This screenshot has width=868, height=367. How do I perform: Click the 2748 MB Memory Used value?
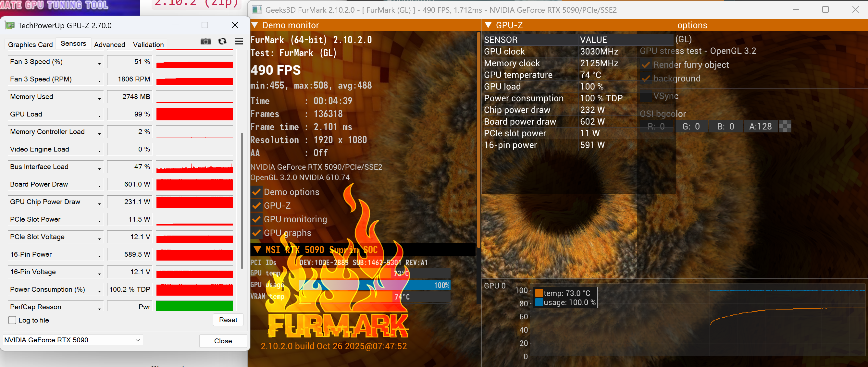click(130, 97)
